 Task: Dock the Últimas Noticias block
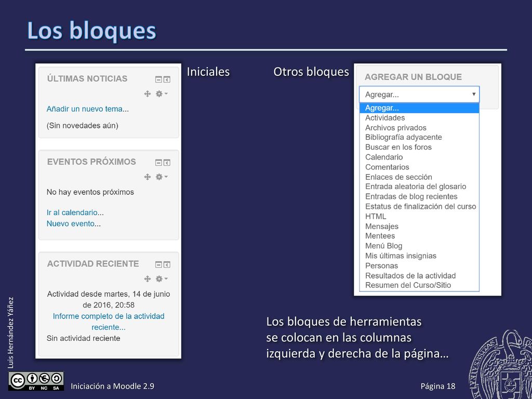click(x=167, y=79)
